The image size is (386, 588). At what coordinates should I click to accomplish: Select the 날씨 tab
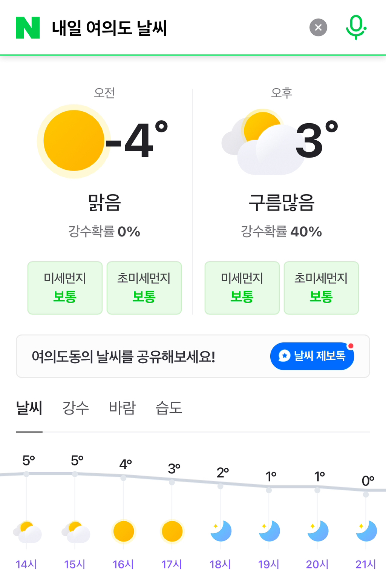[x=29, y=408]
